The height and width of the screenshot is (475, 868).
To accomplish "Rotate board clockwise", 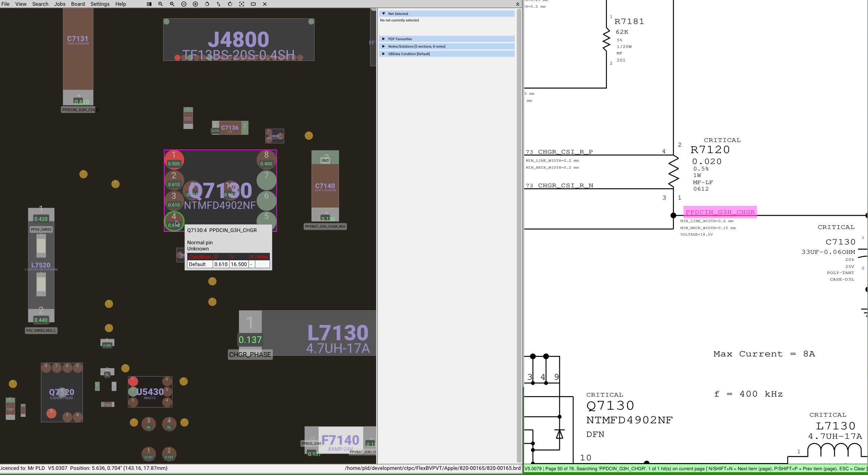I will [230, 4].
